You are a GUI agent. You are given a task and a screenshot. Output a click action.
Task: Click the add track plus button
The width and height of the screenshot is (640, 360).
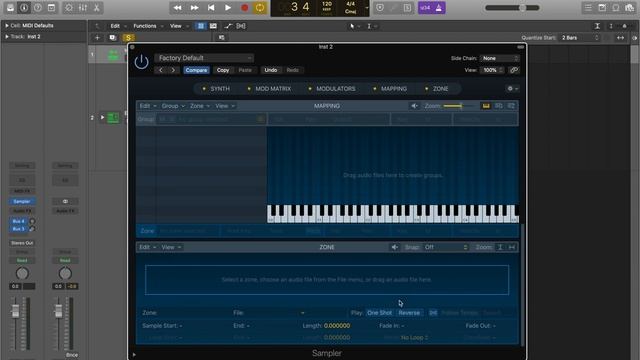pyautogui.click(x=97, y=38)
